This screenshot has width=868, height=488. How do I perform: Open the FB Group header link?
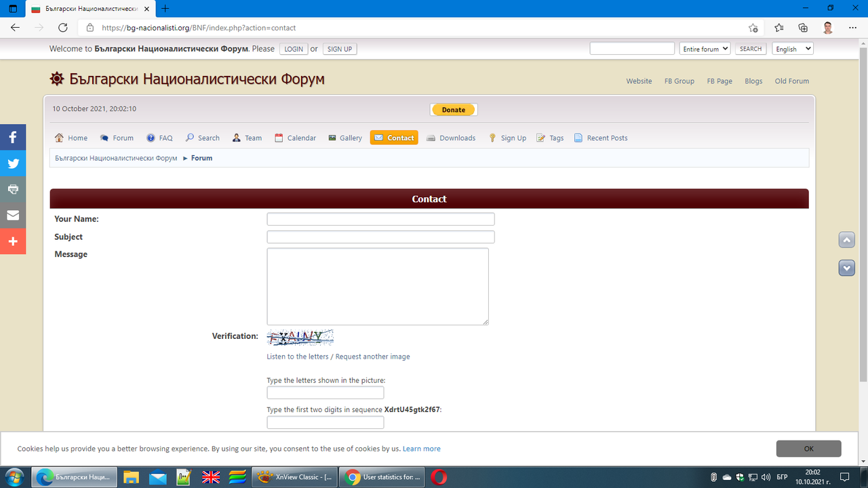(x=679, y=81)
